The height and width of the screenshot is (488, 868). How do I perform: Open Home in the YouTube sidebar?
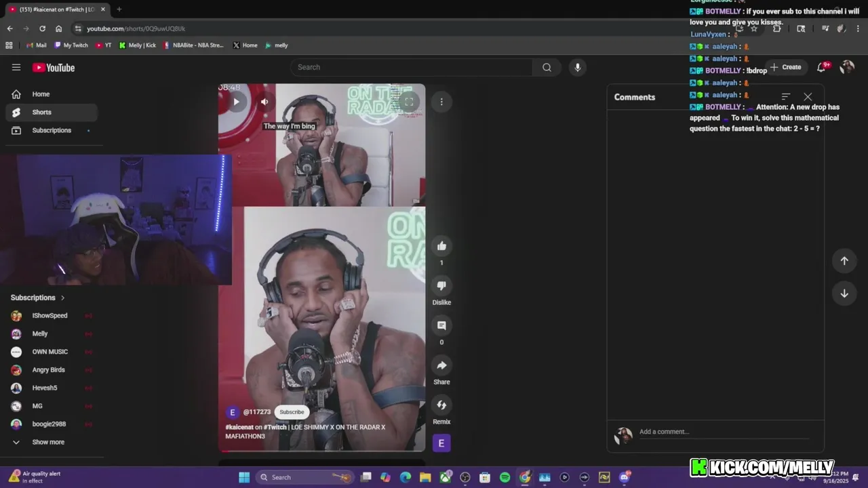tap(52, 94)
